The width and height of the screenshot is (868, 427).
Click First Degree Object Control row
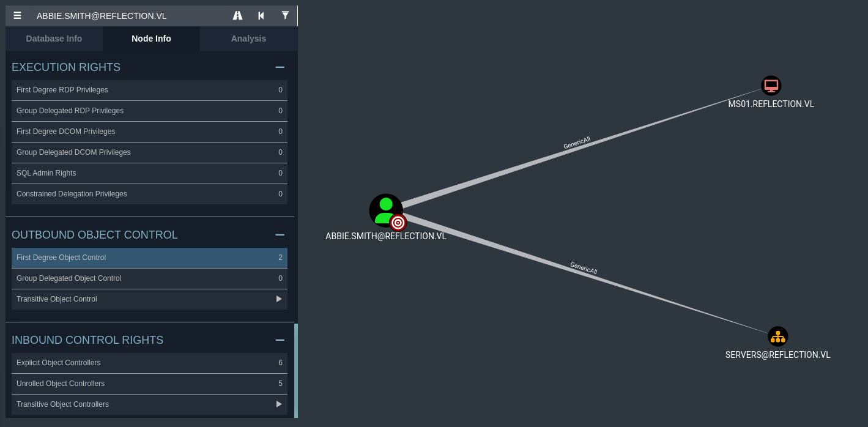coord(149,258)
